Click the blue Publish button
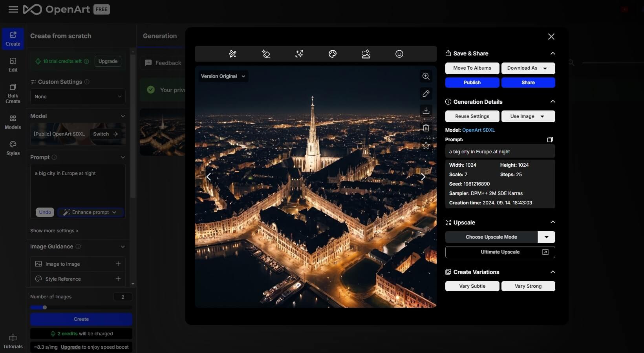 coord(472,83)
